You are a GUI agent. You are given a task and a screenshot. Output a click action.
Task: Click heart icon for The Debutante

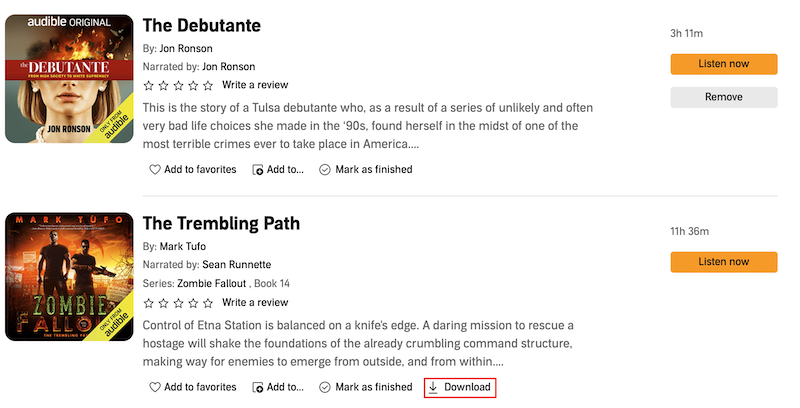155,170
